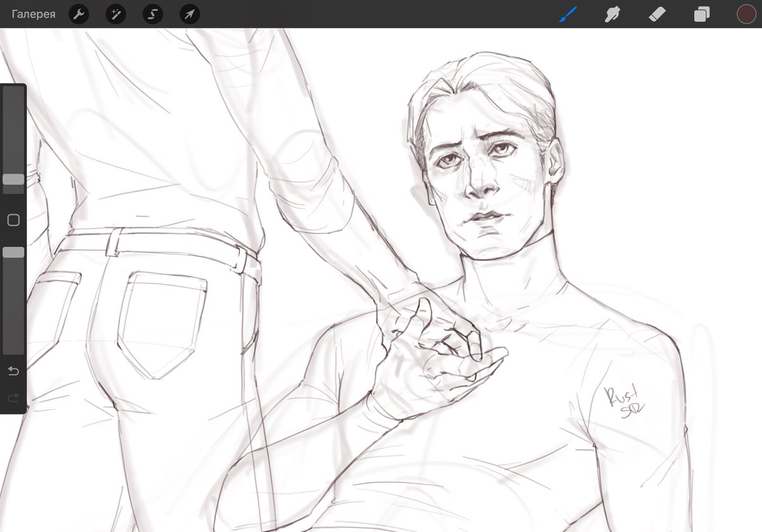Open the color panel via the red swatch
Screen dimensions: 762x532
[x=745, y=14]
